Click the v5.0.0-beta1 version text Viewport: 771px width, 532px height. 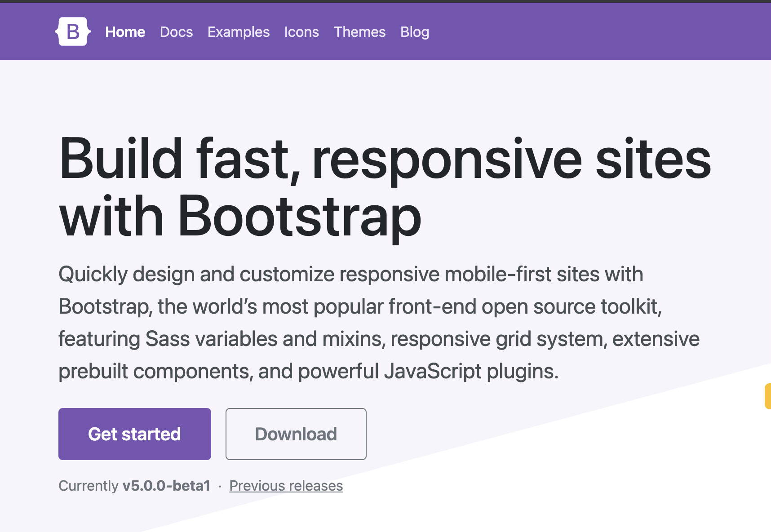(166, 486)
